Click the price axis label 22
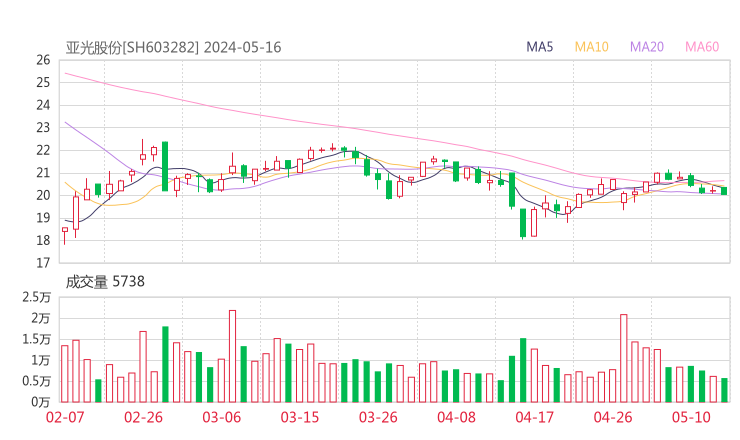740x440 pixels. [x=43, y=150]
